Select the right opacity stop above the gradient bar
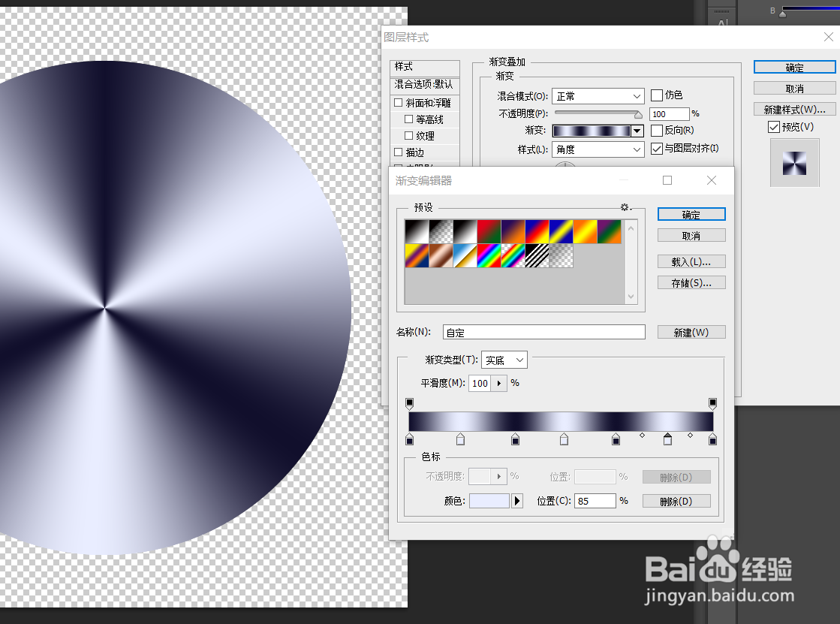The height and width of the screenshot is (624, 840). [712, 403]
